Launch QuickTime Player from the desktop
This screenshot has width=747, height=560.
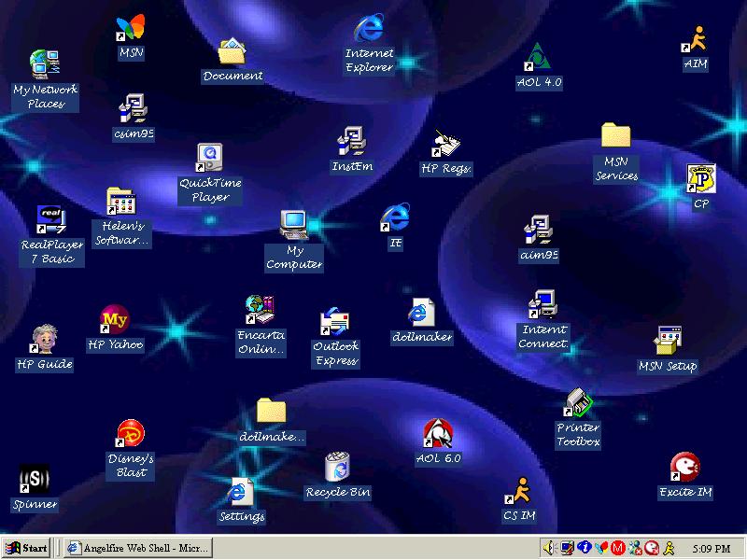(x=210, y=158)
